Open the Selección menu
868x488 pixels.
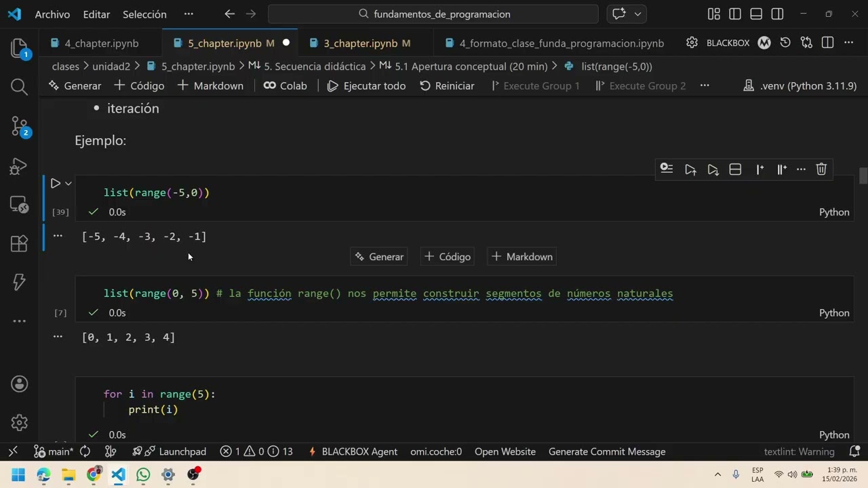click(144, 14)
